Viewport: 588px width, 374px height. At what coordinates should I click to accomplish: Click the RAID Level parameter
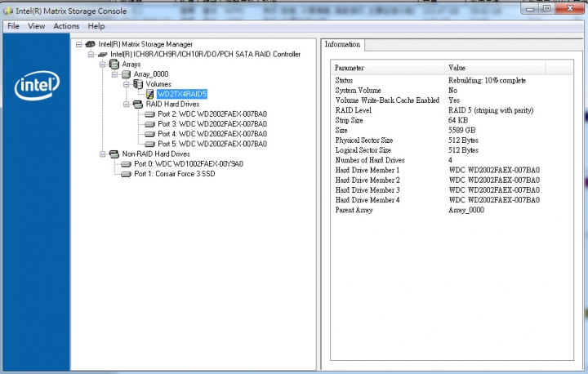point(354,110)
